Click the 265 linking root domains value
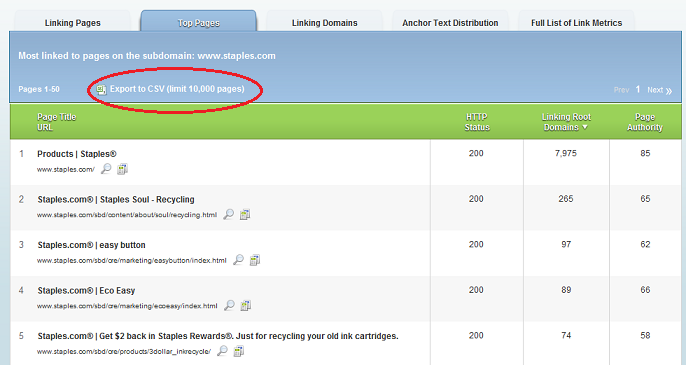The height and width of the screenshot is (365, 686). (x=566, y=199)
